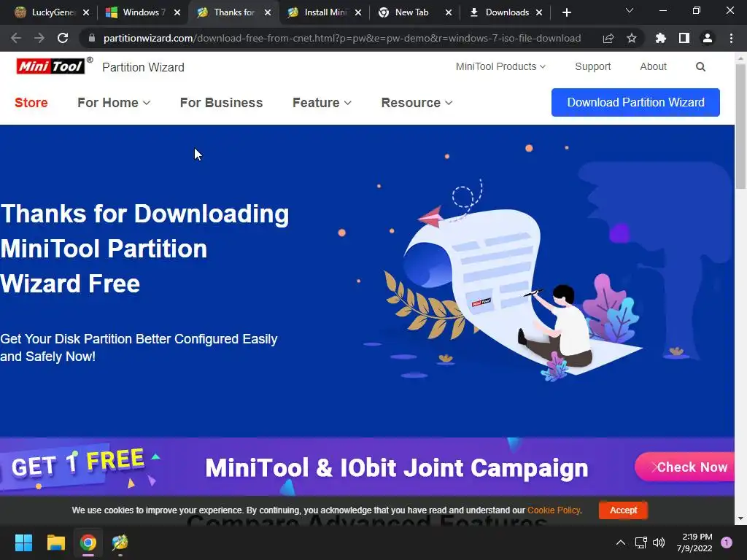Click the MiniTool & IObit Joint Campaign banner
This screenshot has width=747, height=560.
(x=368, y=467)
